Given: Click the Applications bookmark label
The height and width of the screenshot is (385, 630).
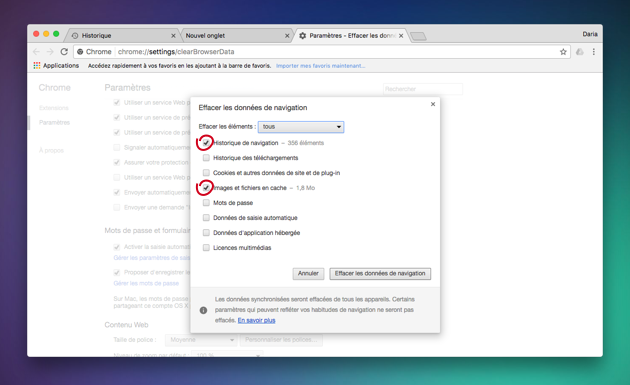Looking at the screenshot, I should tap(61, 66).
